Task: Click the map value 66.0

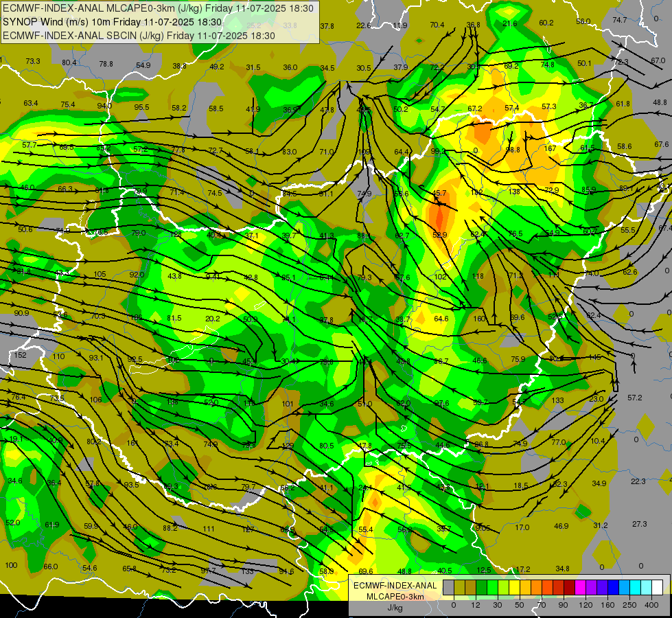Action: (51, 566)
